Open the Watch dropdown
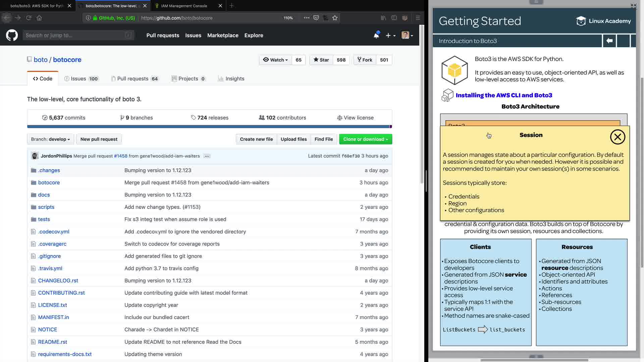 [275, 60]
